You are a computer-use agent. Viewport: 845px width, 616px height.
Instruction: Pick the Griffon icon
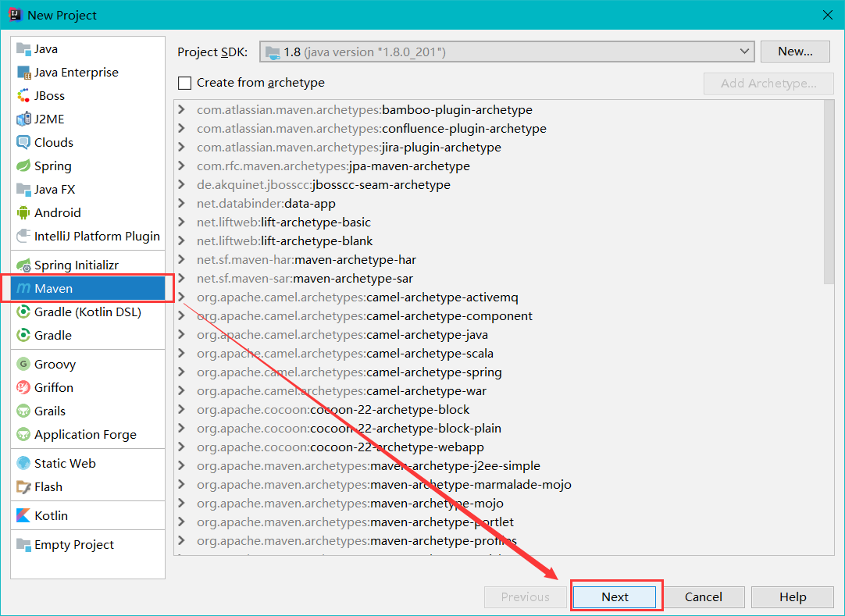coord(23,387)
